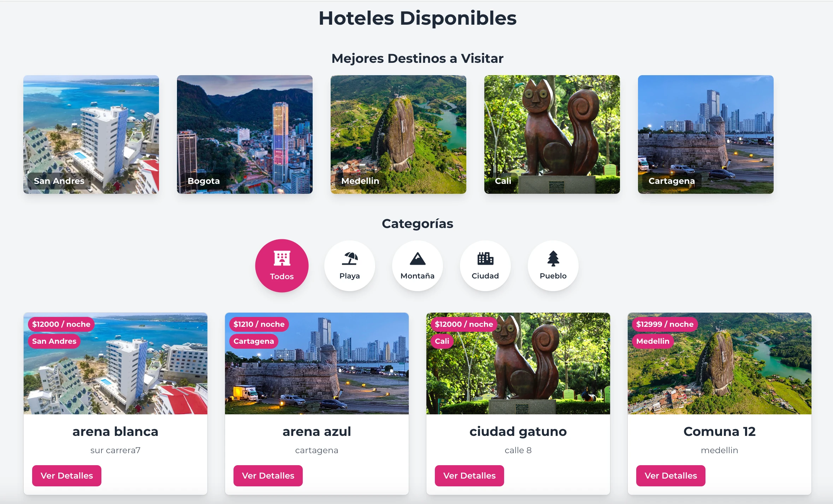
Task: View details for Comuna 12
Action: pos(671,476)
